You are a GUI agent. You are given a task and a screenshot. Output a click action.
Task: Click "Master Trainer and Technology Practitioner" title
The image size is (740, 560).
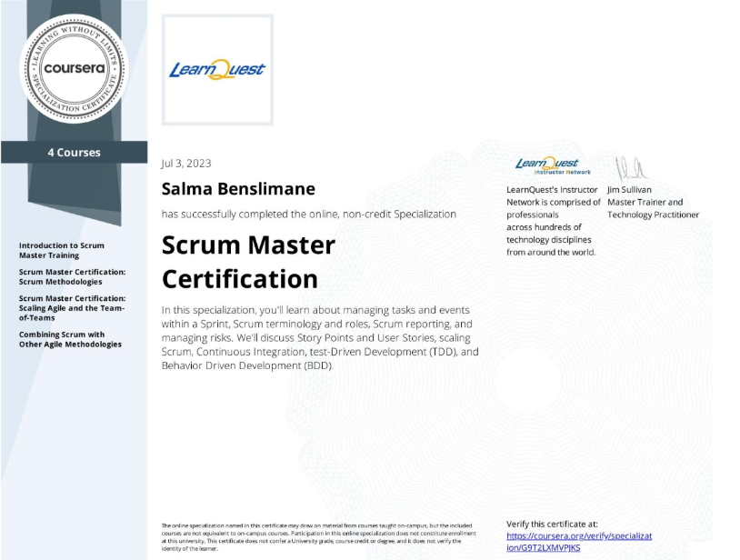tap(653, 208)
